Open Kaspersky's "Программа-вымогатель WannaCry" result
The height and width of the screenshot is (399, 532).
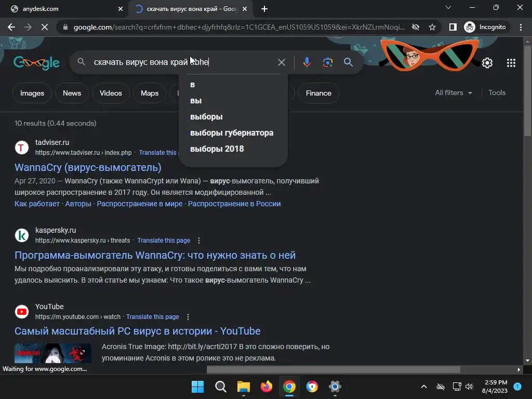click(155, 255)
